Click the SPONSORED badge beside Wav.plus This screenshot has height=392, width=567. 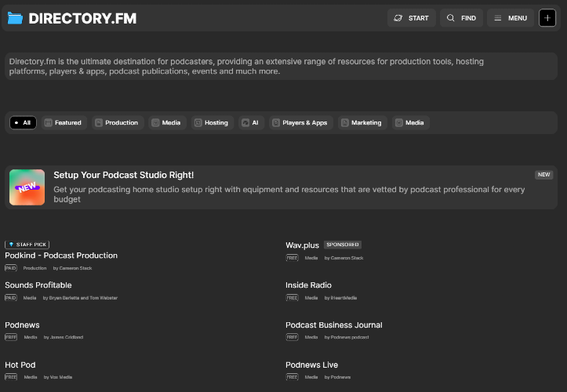343,245
